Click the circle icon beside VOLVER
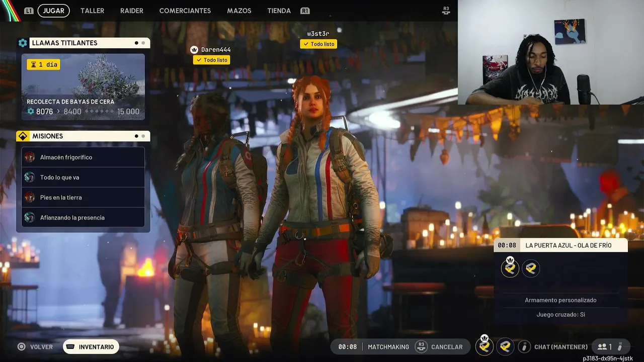Image resolution: width=644 pixels, height=362 pixels. tap(21, 346)
